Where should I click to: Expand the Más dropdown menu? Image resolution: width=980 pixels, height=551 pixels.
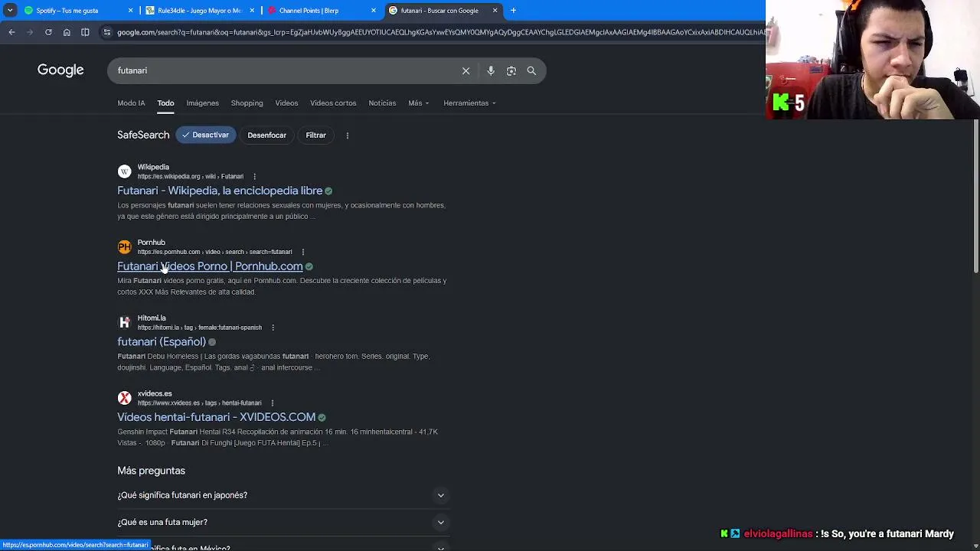[419, 103]
